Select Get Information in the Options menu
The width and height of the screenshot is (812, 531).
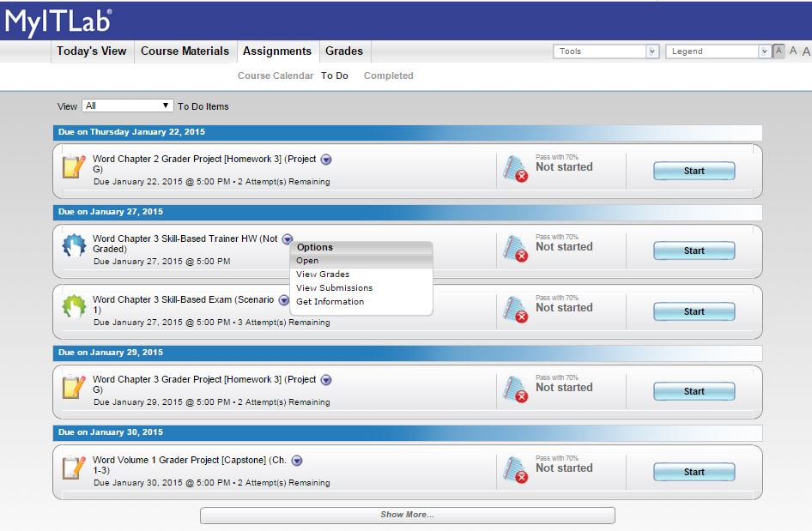(x=330, y=302)
